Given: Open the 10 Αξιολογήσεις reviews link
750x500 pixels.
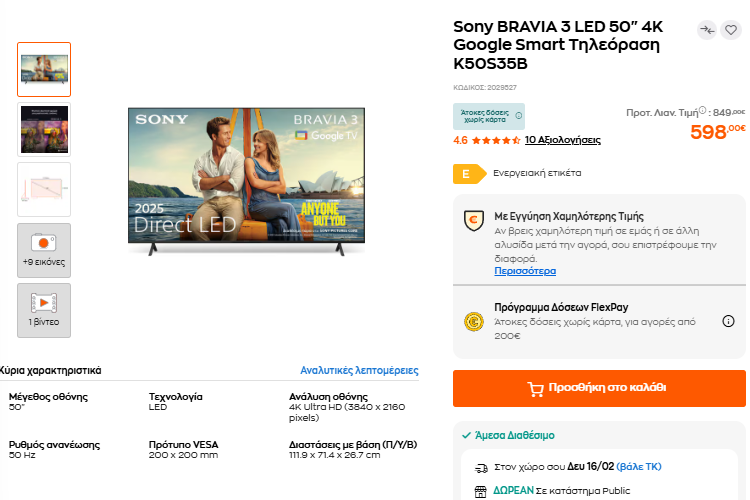Looking at the screenshot, I should [x=562, y=140].
